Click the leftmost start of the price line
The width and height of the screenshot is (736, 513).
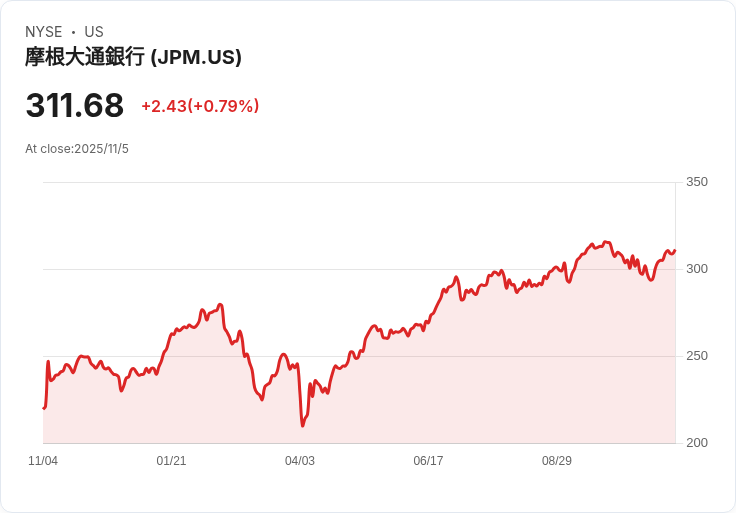44,408
